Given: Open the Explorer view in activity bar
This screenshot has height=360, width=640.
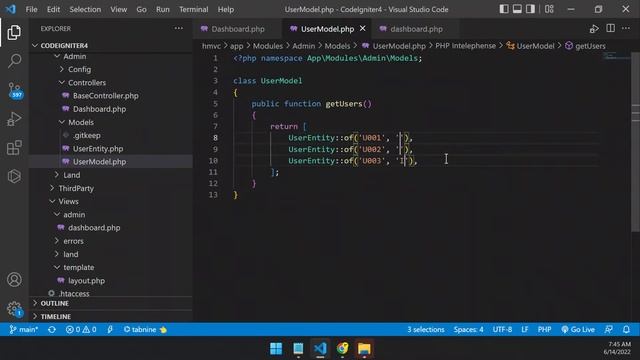Looking at the screenshot, I should [14, 32].
